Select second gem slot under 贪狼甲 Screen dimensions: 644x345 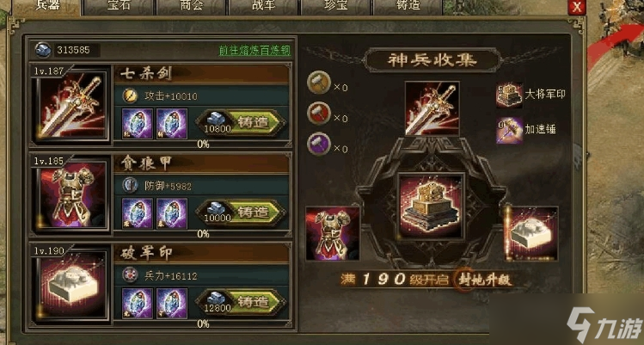pyautogui.click(x=172, y=214)
